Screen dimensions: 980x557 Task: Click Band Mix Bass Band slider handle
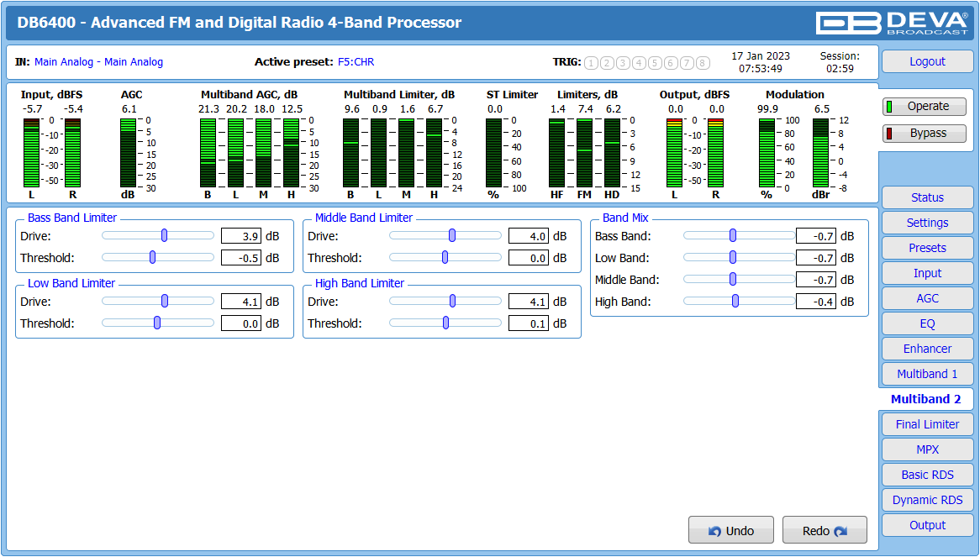(733, 235)
